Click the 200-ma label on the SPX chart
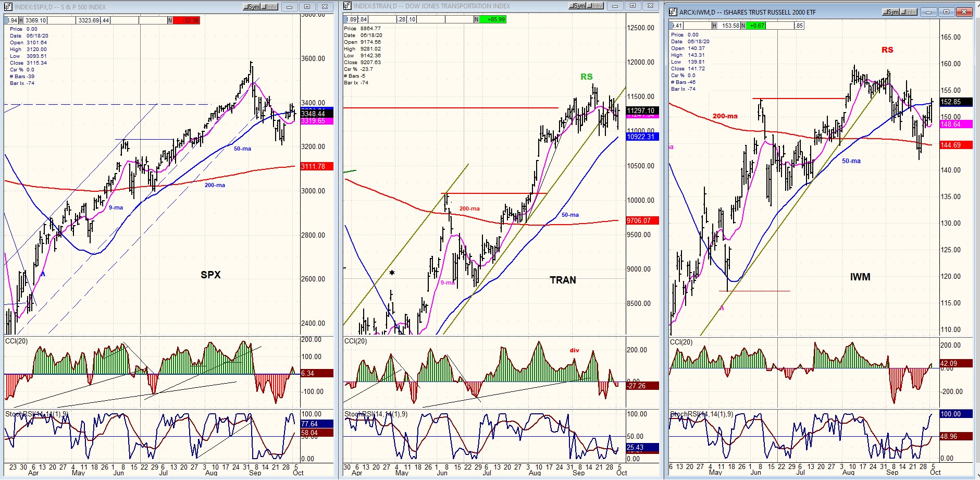Image resolution: width=980 pixels, height=480 pixels. (x=215, y=185)
